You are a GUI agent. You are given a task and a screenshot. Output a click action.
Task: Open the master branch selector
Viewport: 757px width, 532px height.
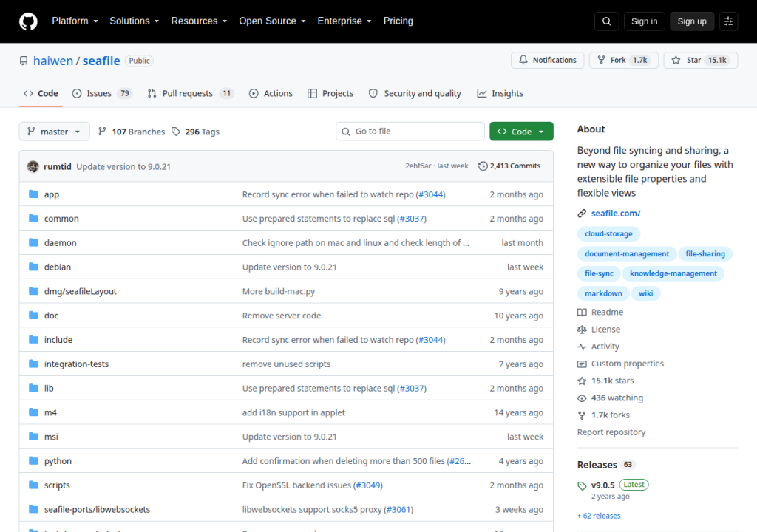pos(54,132)
